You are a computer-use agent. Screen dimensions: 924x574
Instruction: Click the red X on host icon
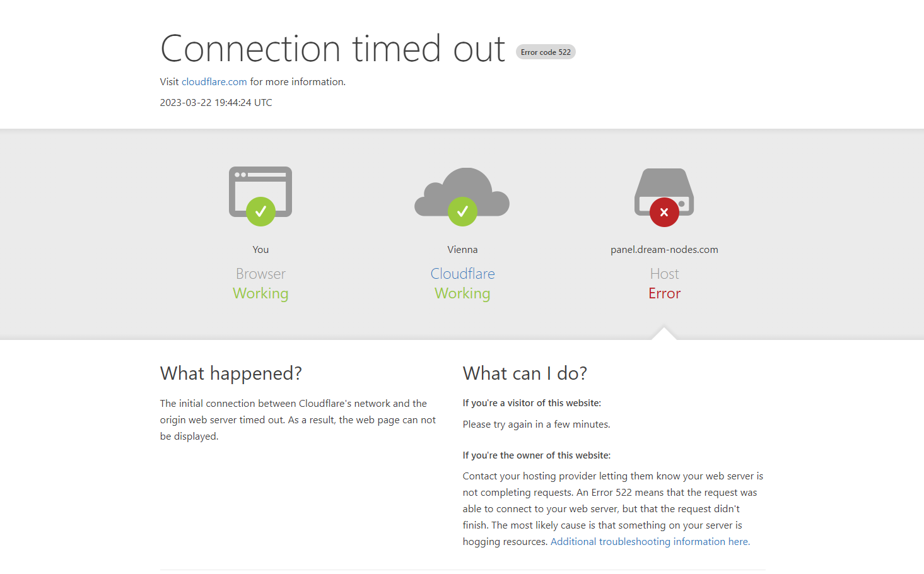coord(664,212)
